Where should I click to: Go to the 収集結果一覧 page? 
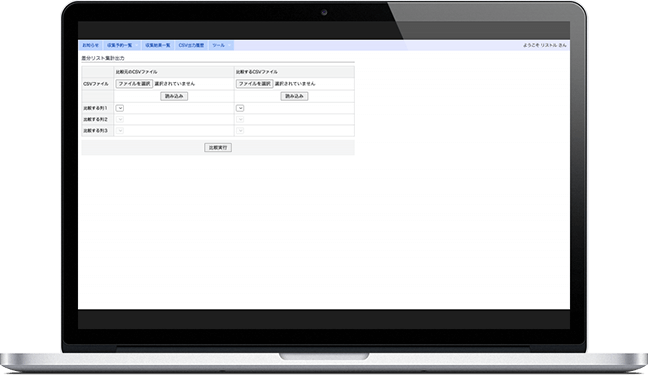pos(157,45)
